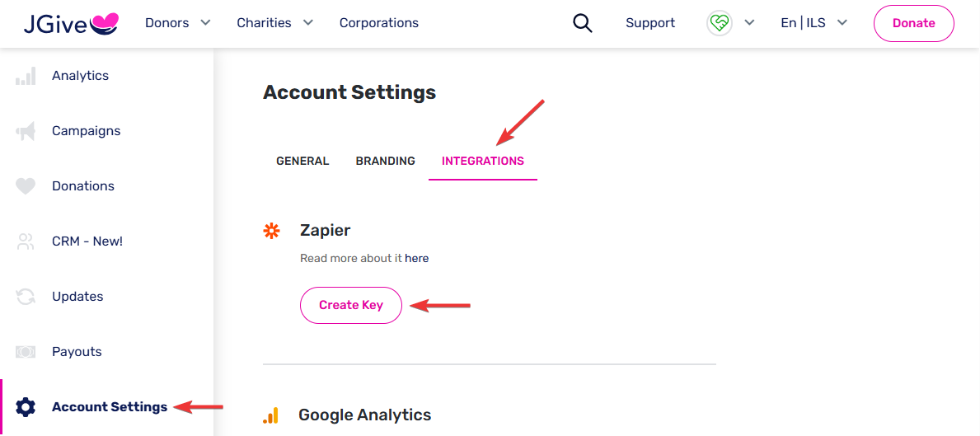Click the Create Key button

(350, 306)
